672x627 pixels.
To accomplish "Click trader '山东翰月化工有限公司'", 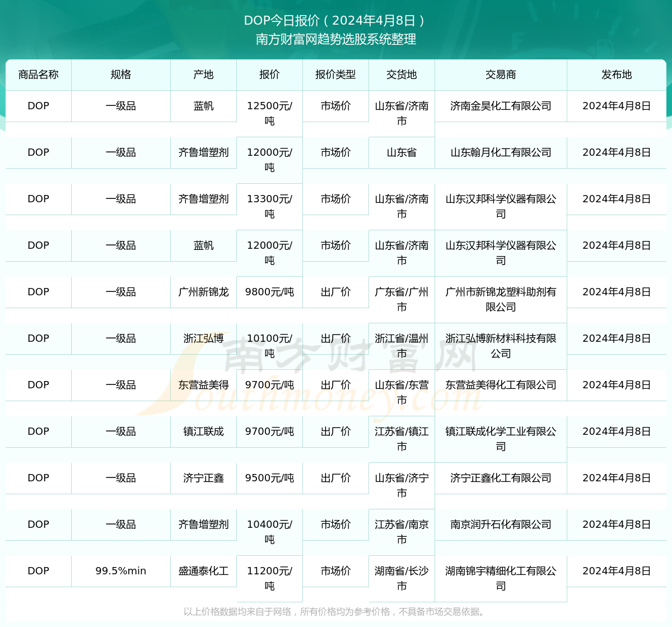I will click(501, 152).
